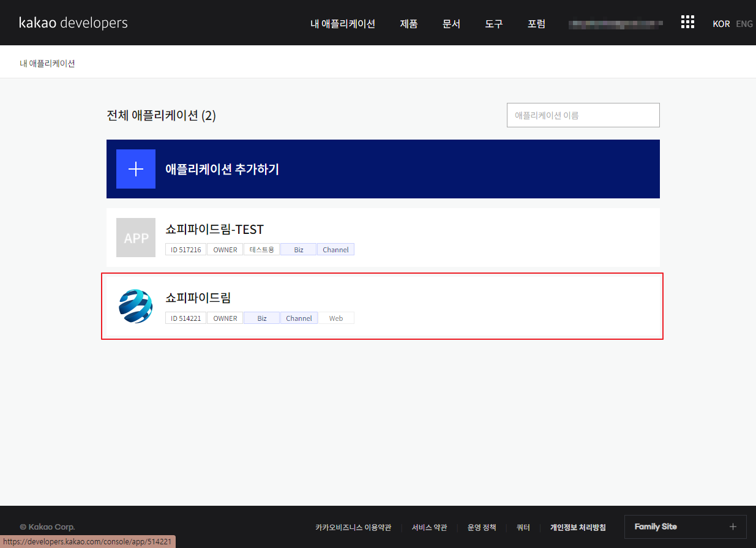Image resolution: width=756 pixels, height=548 pixels.
Task: Click the blurred account name in header
Action: (x=616, y=24)
